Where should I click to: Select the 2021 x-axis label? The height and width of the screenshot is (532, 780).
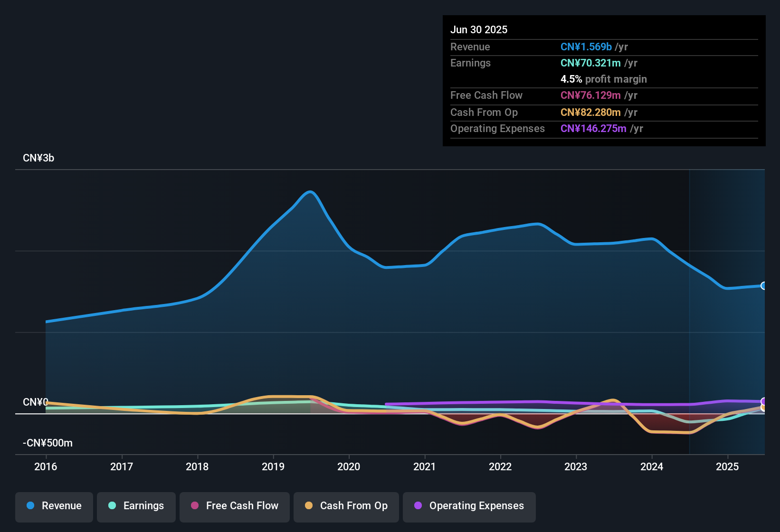click(425, 466)
